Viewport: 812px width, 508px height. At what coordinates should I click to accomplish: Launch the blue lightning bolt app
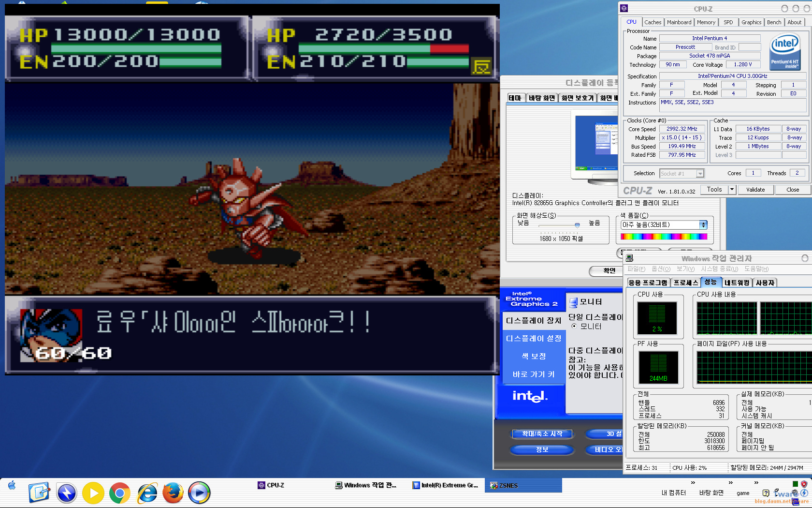point(67,493)
